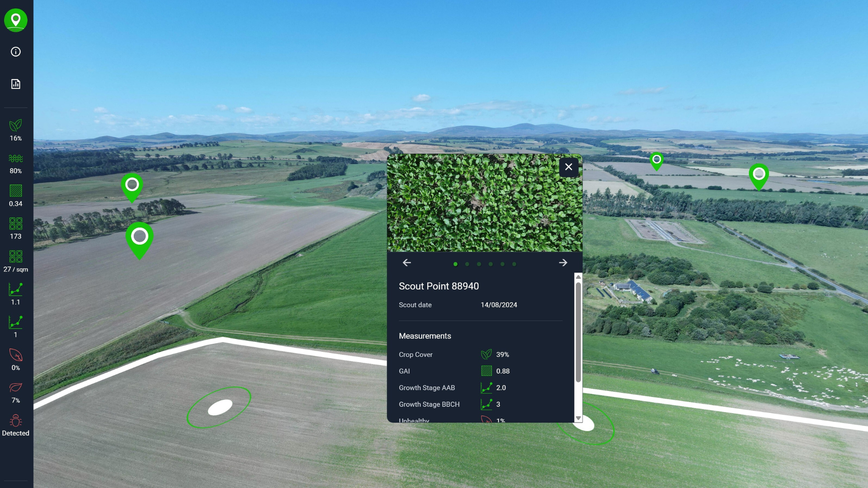
Task: Click the 27 per sqm density icon
Action: 16,257
